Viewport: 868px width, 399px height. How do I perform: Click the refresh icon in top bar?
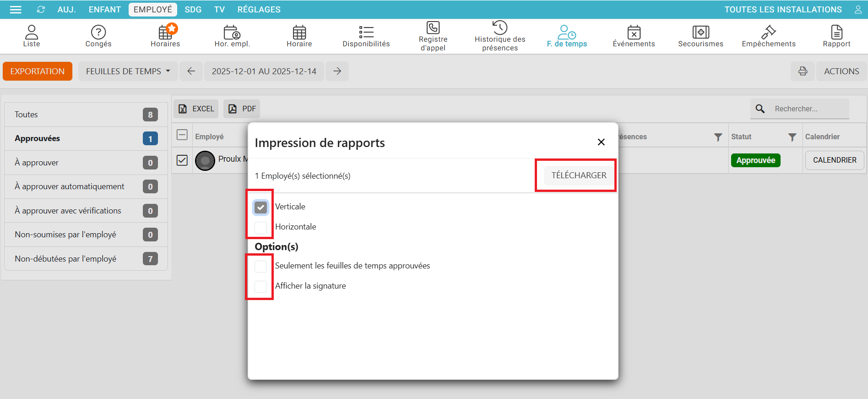pyautogui.click(x=41, y=10)
